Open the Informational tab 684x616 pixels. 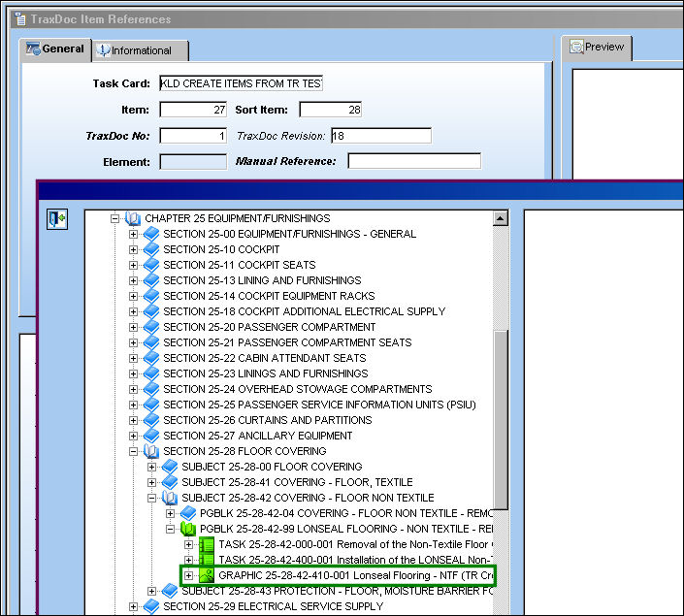141,50
